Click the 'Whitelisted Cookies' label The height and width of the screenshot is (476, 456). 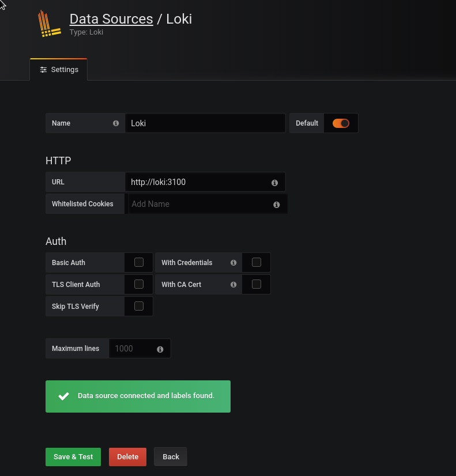point(82,204)
